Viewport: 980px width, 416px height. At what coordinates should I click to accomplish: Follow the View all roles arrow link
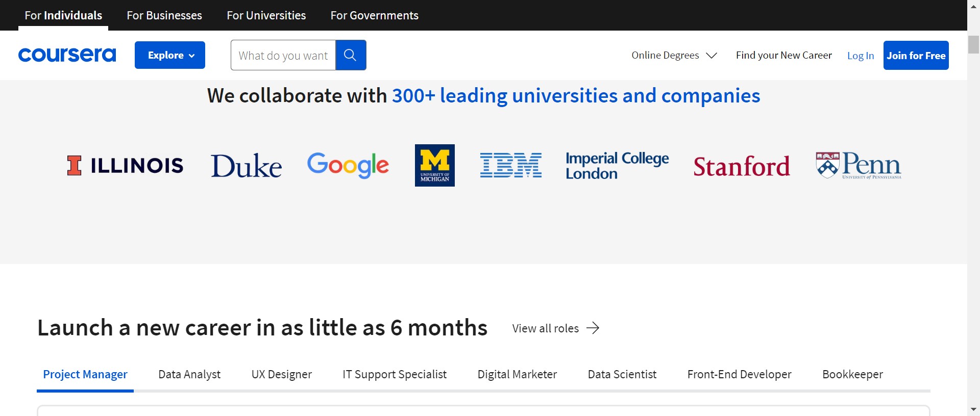tap(555, 328)
